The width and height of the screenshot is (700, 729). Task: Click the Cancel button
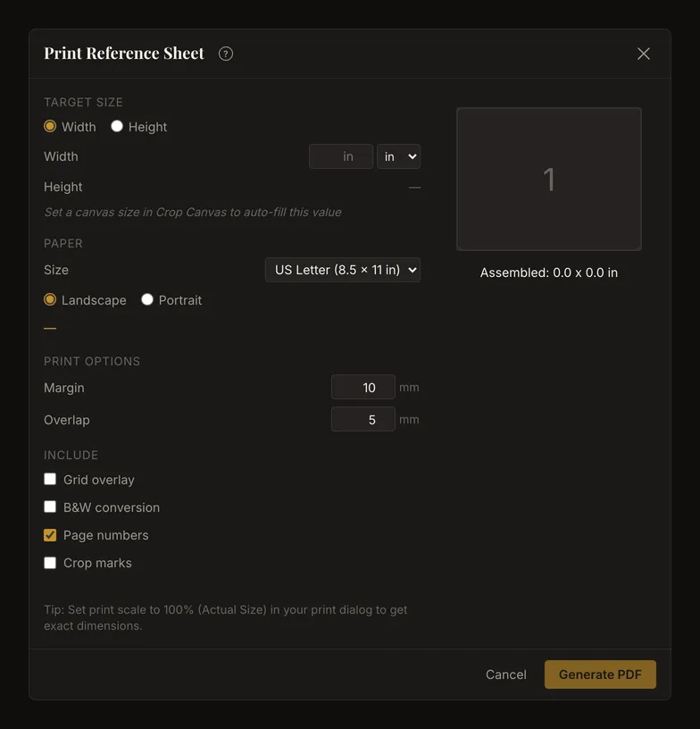(x=506, y=675)
